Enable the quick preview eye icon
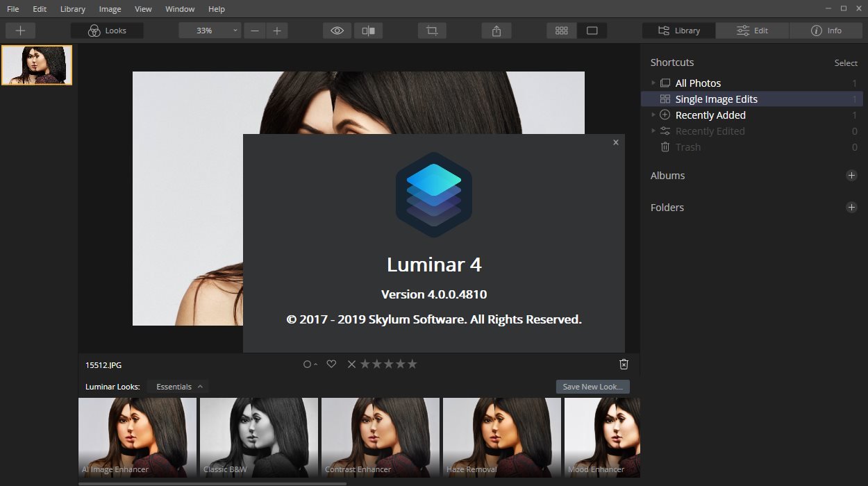Viewport: 868px width, 486px height. pos(337,31)
